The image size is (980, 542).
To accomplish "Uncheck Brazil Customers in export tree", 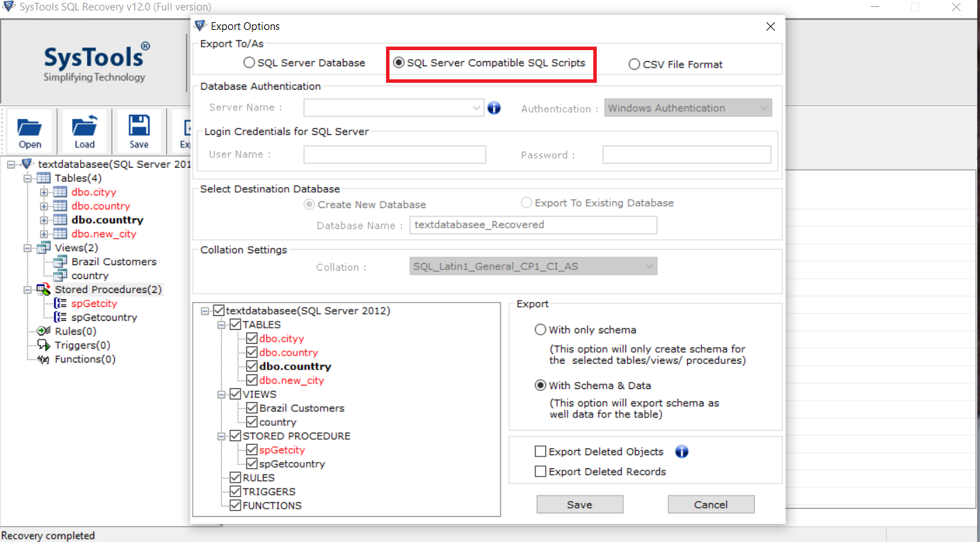I will (252, 408).
